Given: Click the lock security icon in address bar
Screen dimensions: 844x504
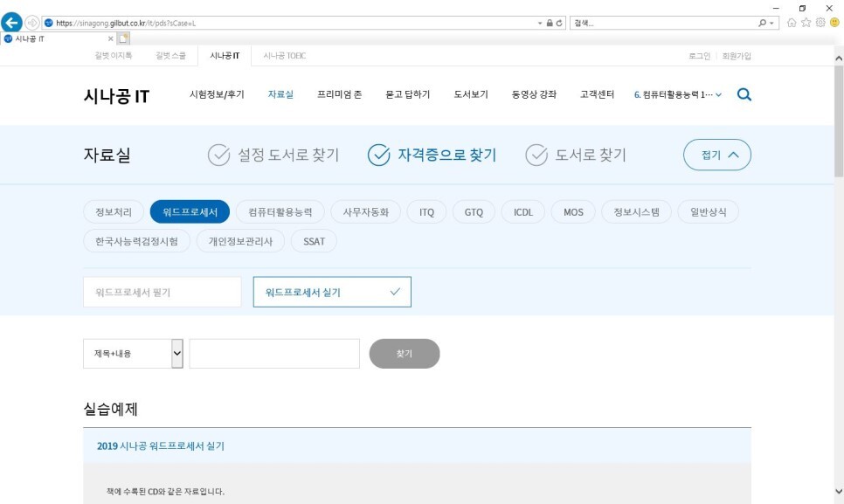Looking at the screenshot, I should click(x=550, y=23).
